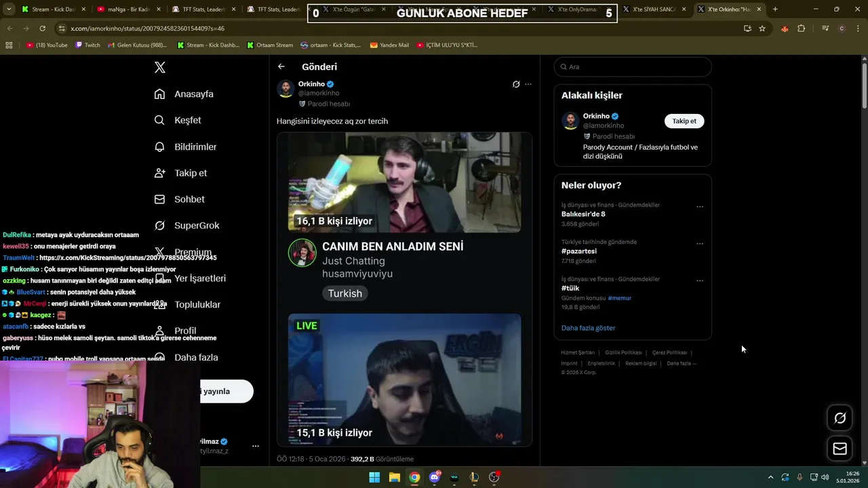868x488 pixels.
Task: Focus the Ara search field
Action: [633, 66]
